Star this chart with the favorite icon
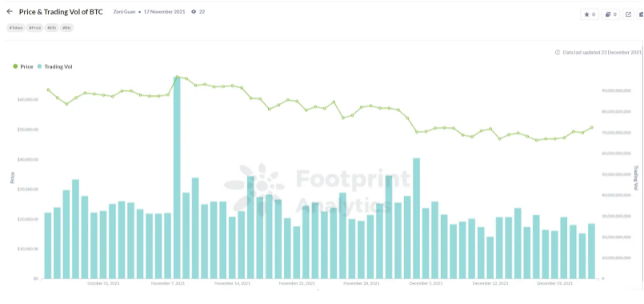 (x=586, y=14)
